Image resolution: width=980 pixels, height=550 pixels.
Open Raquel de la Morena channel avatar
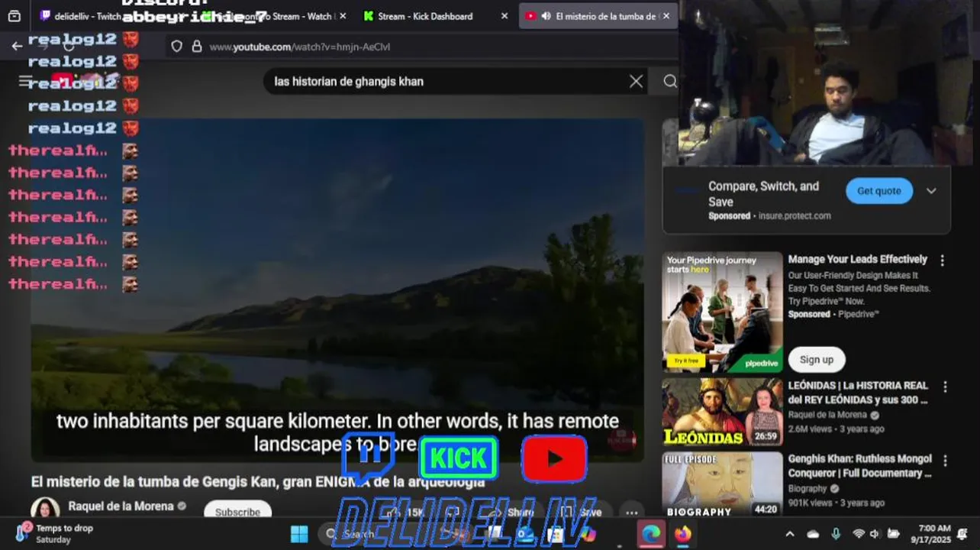click(45, 510)
